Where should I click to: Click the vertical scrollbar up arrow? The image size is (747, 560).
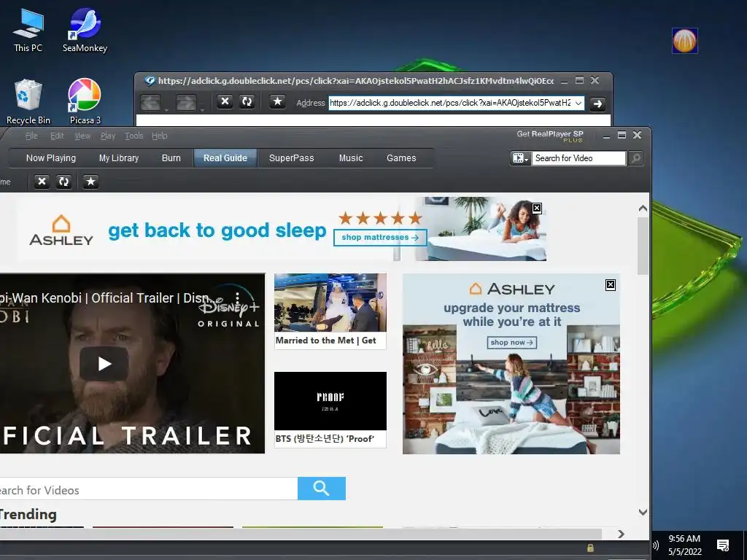[643, 208]
